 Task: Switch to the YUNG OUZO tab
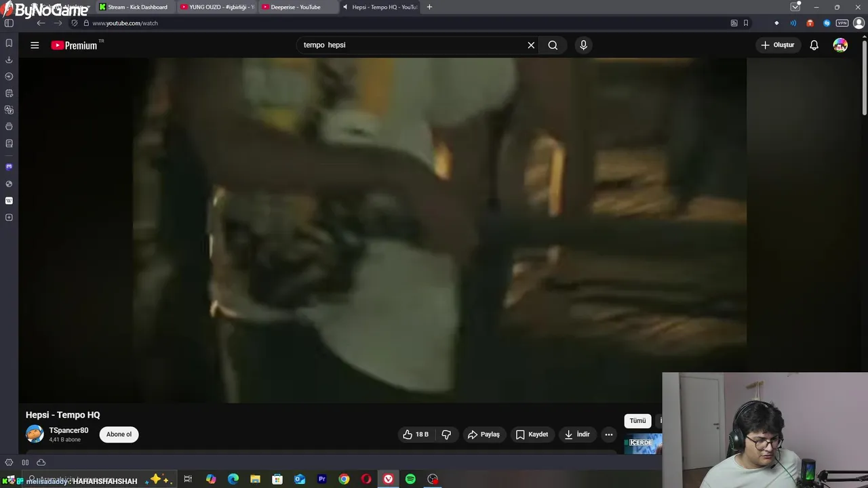(x=217, y=7)
